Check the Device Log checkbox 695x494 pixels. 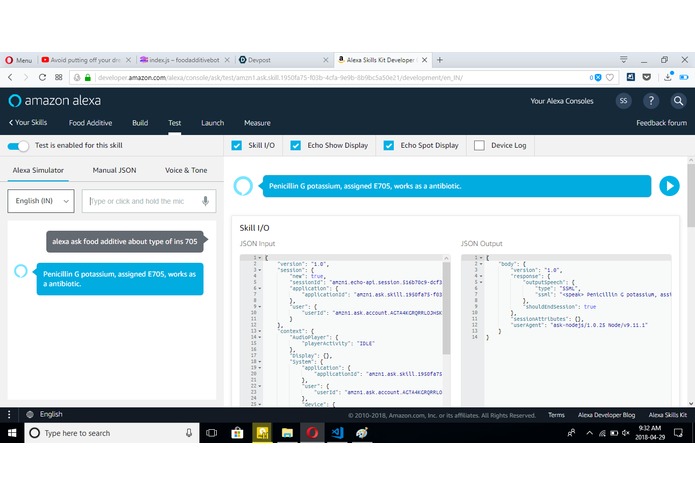click(x=479, y=145)
